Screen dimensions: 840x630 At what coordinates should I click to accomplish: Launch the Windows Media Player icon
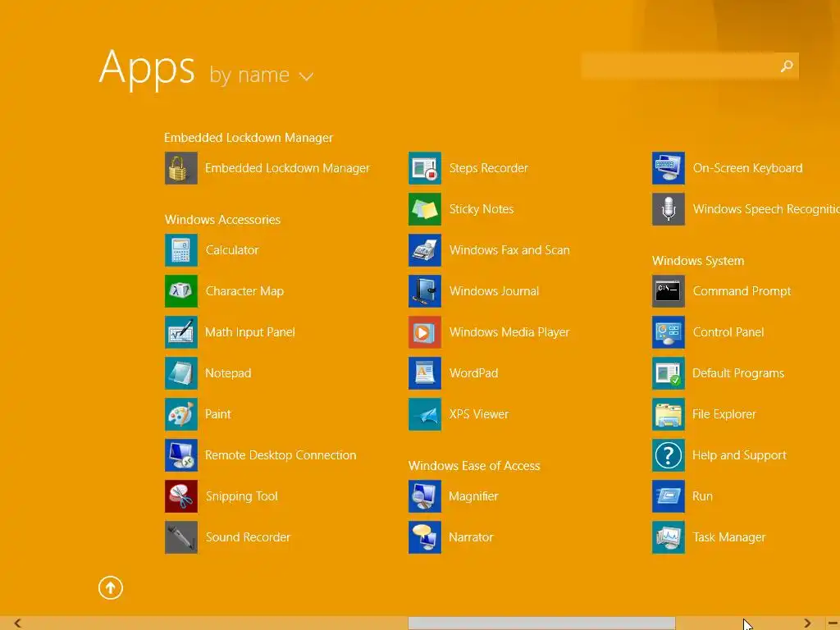point(425,332)
